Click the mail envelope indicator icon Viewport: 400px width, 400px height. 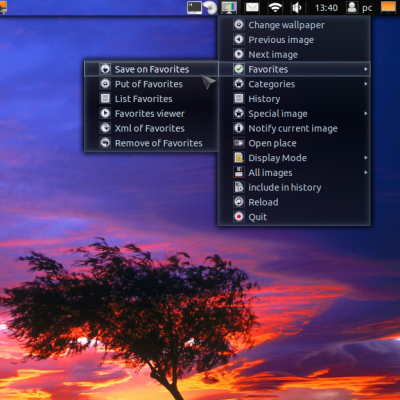click(x=252, y=7)
